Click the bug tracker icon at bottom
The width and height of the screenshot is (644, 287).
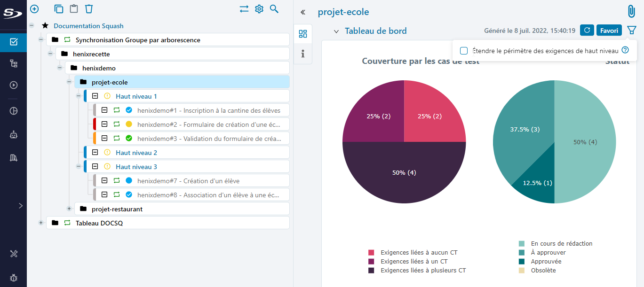click(x=13, y=279)
